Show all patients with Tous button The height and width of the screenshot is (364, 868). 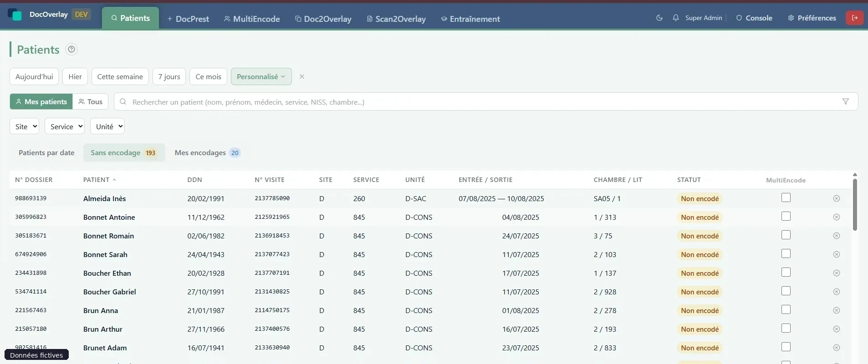91,101
